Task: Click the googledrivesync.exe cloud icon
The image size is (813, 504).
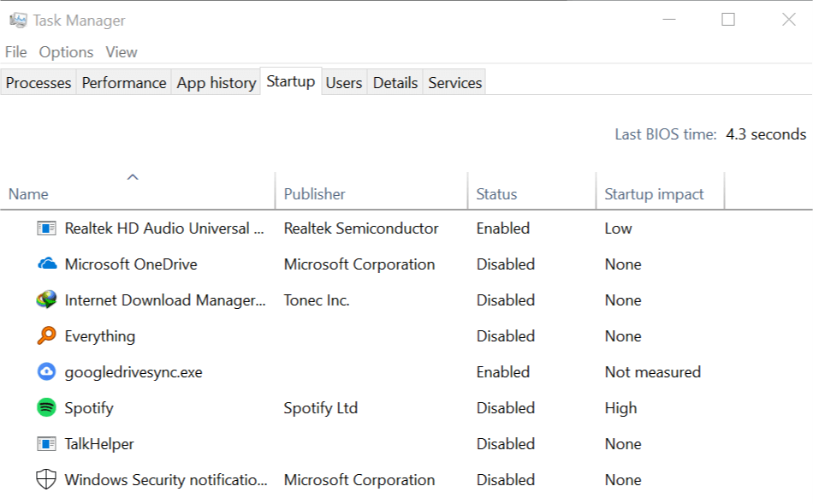Action: pos(46,371)
